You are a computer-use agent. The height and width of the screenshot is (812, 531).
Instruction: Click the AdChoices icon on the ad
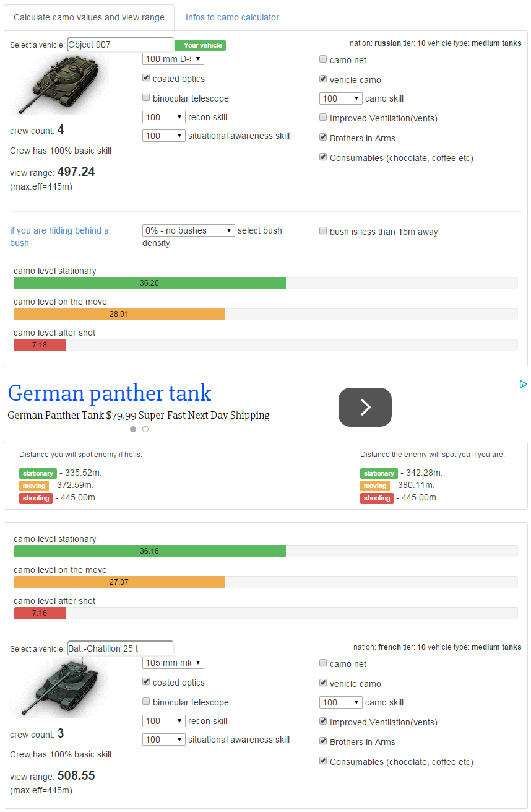pos(523,384)
